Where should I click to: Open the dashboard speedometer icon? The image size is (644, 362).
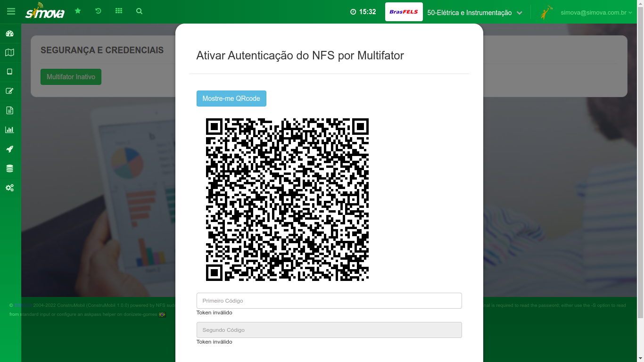[x=10, y=33]
